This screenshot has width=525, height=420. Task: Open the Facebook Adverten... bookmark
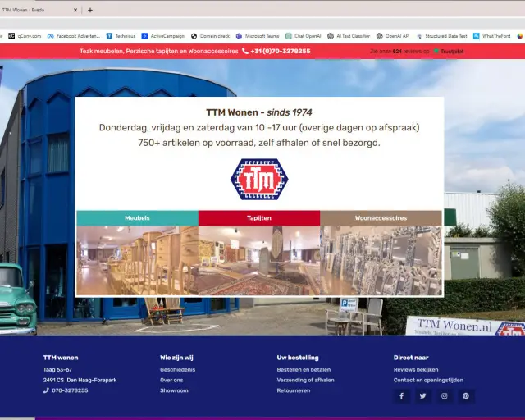pos(74,36)
